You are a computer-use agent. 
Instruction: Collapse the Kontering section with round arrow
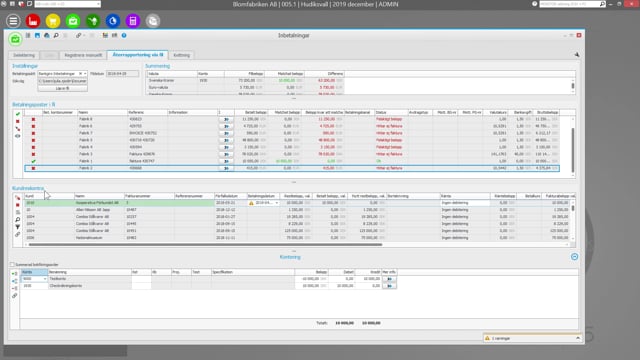[x=574, y=257]
